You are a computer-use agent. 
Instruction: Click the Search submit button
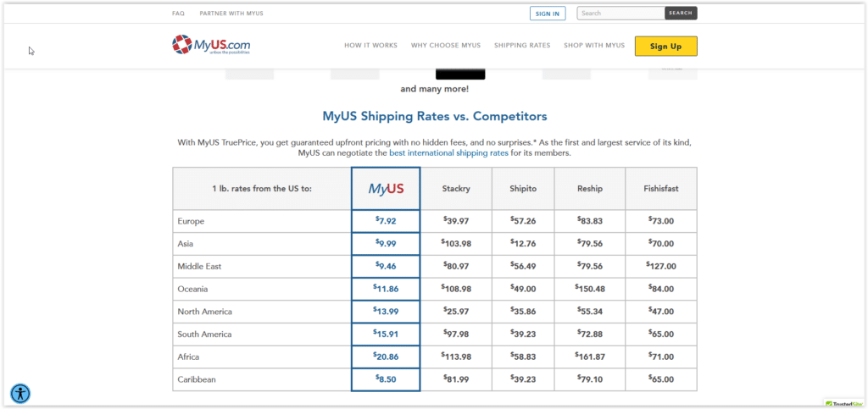tap(680, 14)
